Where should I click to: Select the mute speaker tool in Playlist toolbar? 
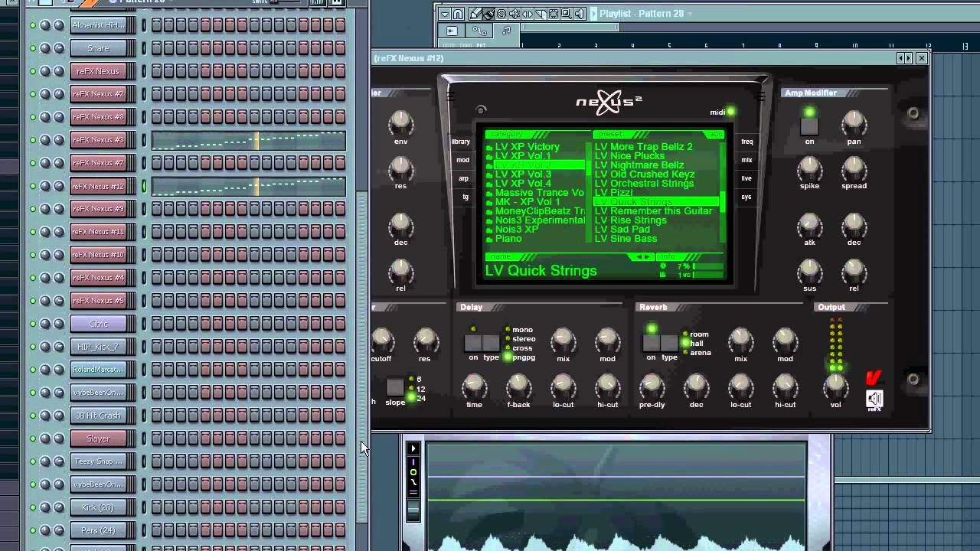point(514,14)
